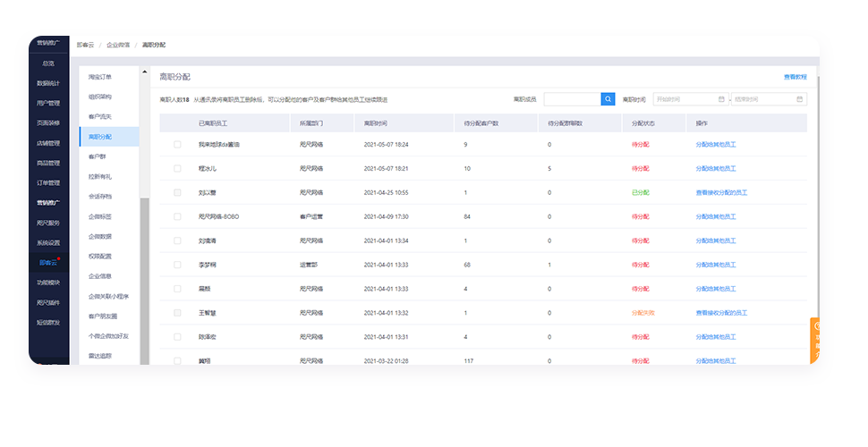Open the orange floating help widget
868x447 pixels.
point(815,340)
